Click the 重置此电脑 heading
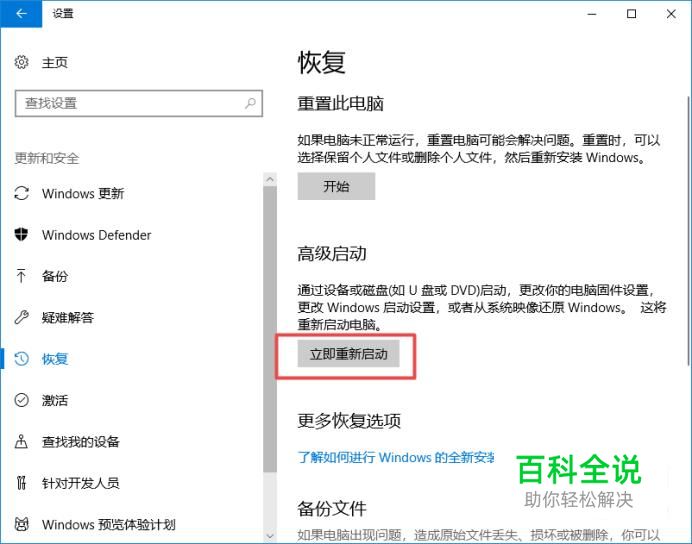The width and height of the screenshot is (692, 544). (x=340, y=104)
